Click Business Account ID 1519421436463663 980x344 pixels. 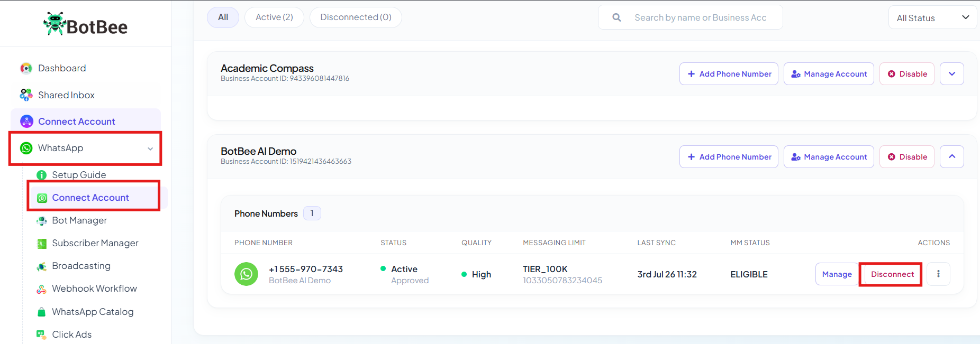[x=286, y=162]
